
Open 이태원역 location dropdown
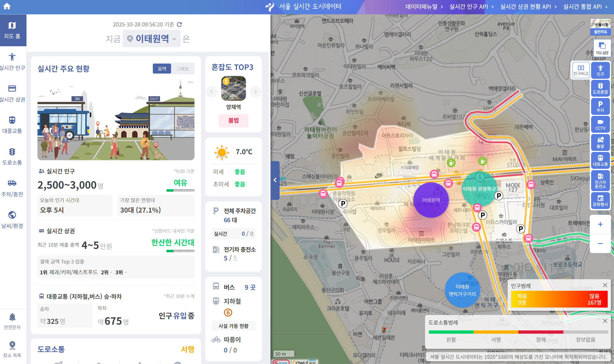pos(152,39)
